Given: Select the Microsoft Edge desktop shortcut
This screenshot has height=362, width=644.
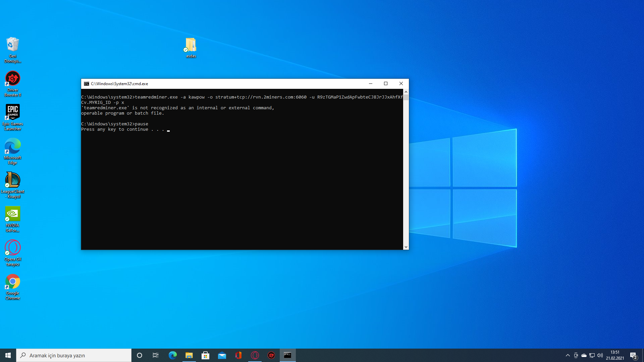Looking at the screenshot, I should coord(13,152).
